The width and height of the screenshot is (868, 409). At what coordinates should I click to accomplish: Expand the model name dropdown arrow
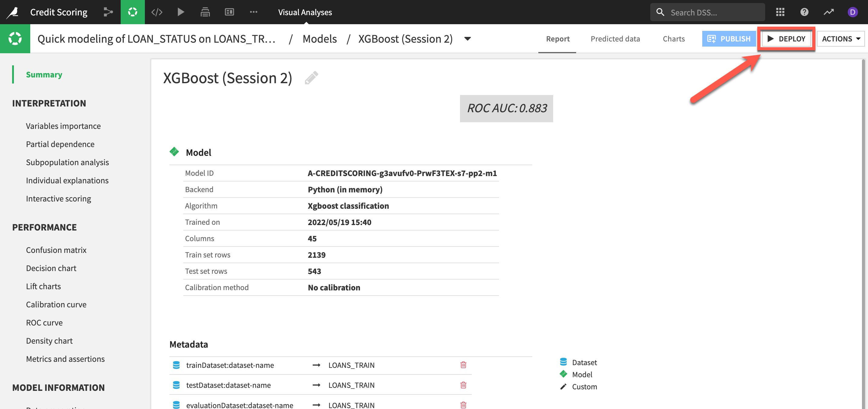coord(467,39)
